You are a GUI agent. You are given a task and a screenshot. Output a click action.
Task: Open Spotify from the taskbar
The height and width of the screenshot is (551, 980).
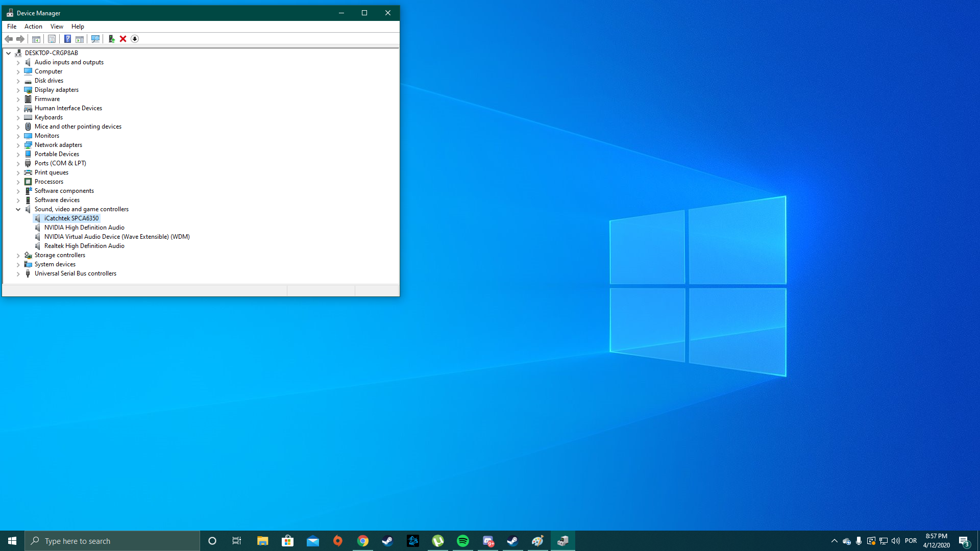[463, 541]
